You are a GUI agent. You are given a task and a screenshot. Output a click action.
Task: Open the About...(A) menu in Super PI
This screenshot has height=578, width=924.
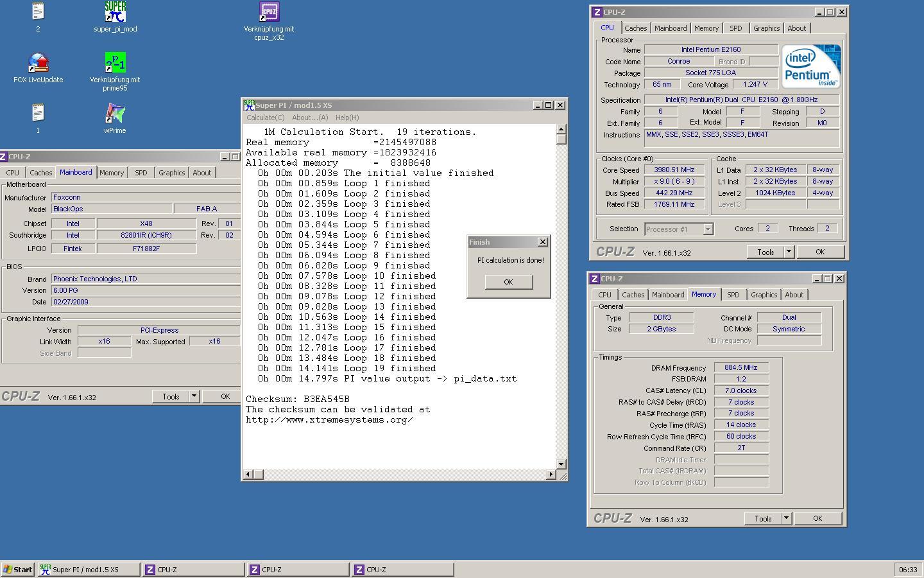pyautogui.click(x=310, y=118)
